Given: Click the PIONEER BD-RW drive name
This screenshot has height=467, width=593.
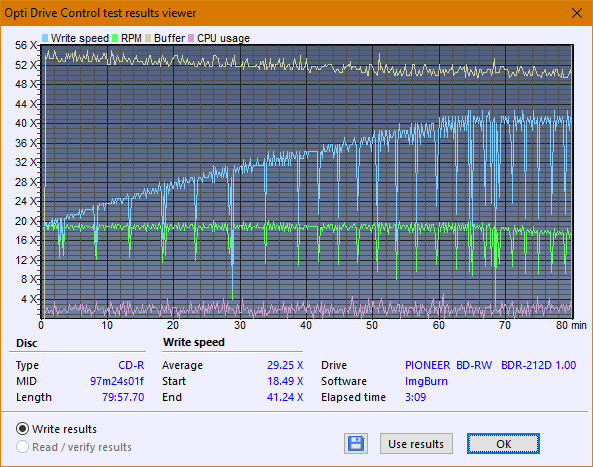Looking at the screenshot, I should (449, 365).
